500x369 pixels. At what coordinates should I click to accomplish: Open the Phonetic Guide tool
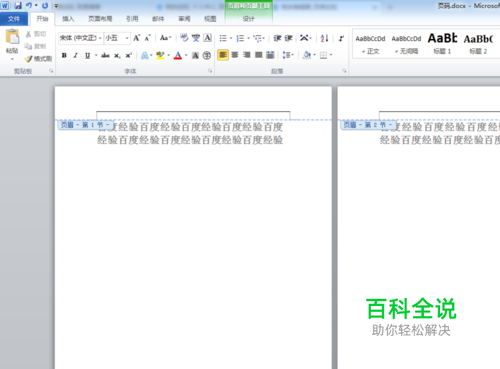coord(196,38)
